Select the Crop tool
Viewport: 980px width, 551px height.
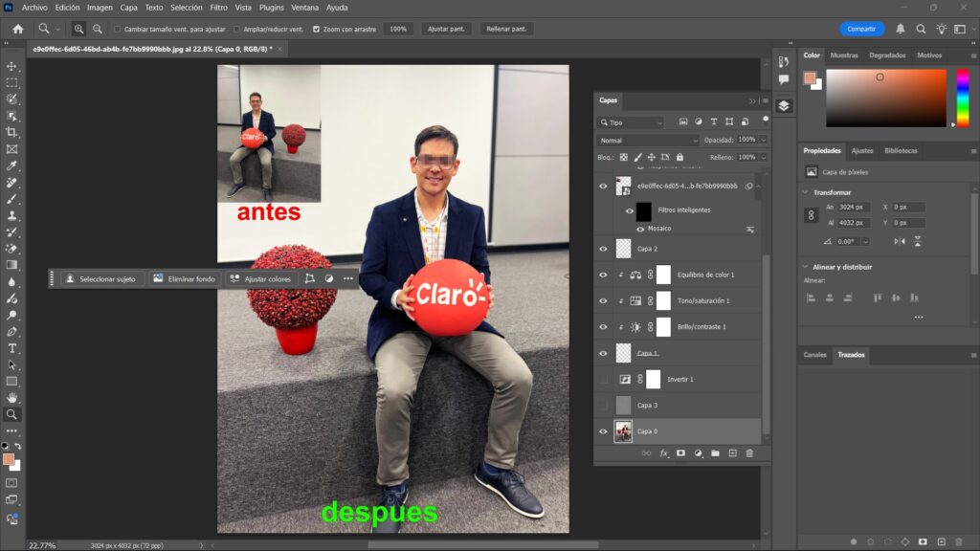(11, 132)
